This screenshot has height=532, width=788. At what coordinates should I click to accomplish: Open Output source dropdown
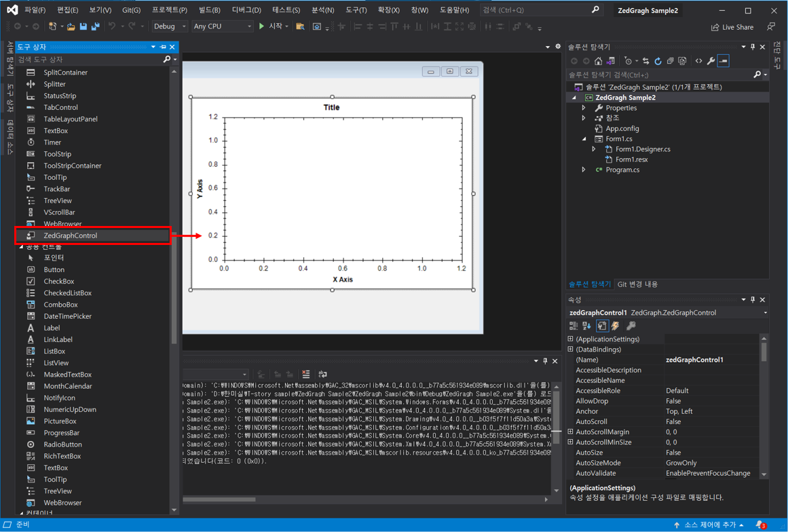[x=245, y=375]
